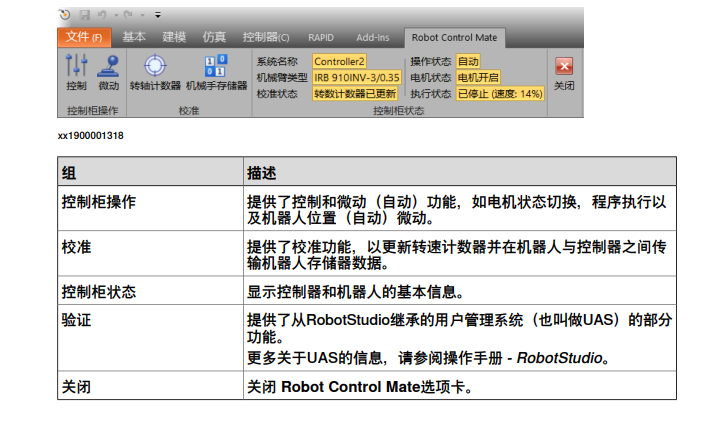
Task: Open the 机械手存储器 robot memory tool
Action: point(215,72)
